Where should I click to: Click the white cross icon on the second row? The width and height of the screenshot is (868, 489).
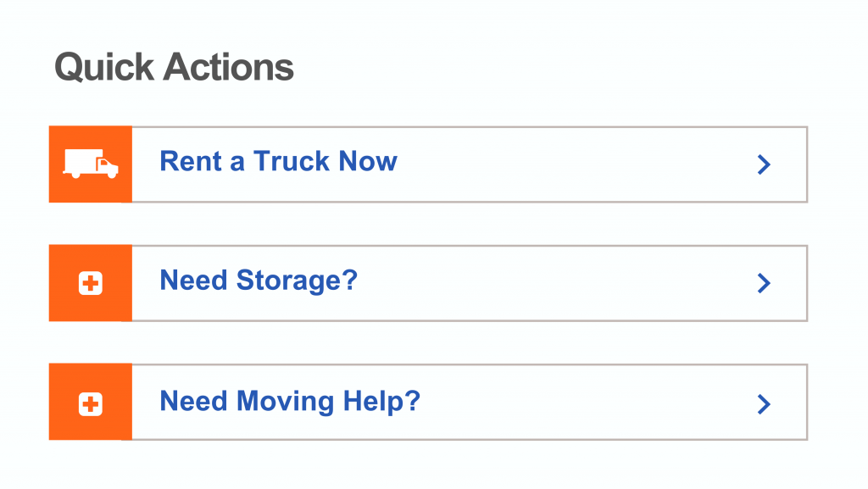tap(90, 283)
